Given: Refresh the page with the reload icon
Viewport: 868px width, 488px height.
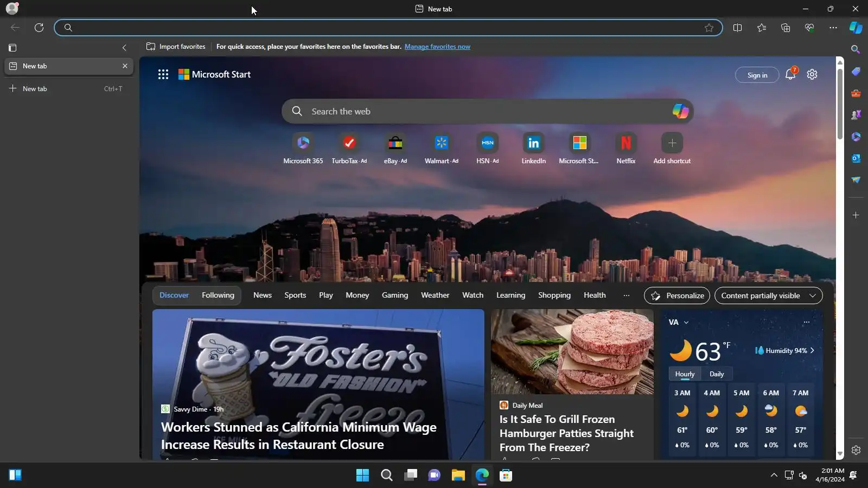Looking at the screenshot, I should [x=39, y=28].
